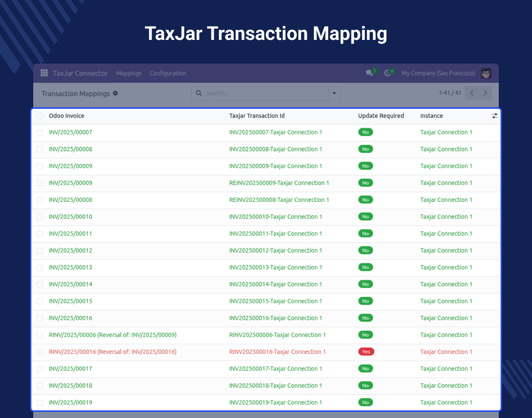Click INV202500018-Taxjar Connection 1 cell
The image size is (532, 418).
click(275, 385)
